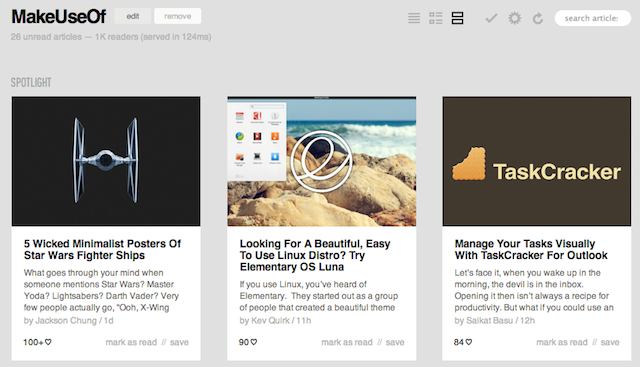Click author line 'by Saikat Basu / 12h'
This screenshot has height=367, width=640.
click(x=495, y=320)
